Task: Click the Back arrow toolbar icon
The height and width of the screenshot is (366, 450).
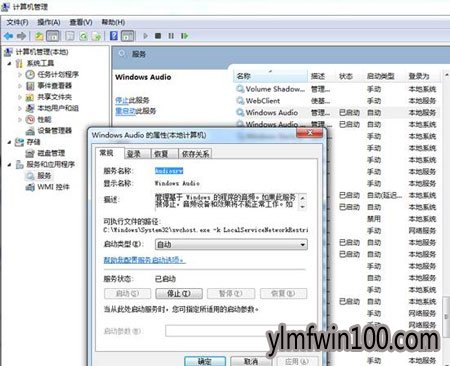Action: [9, 36]
